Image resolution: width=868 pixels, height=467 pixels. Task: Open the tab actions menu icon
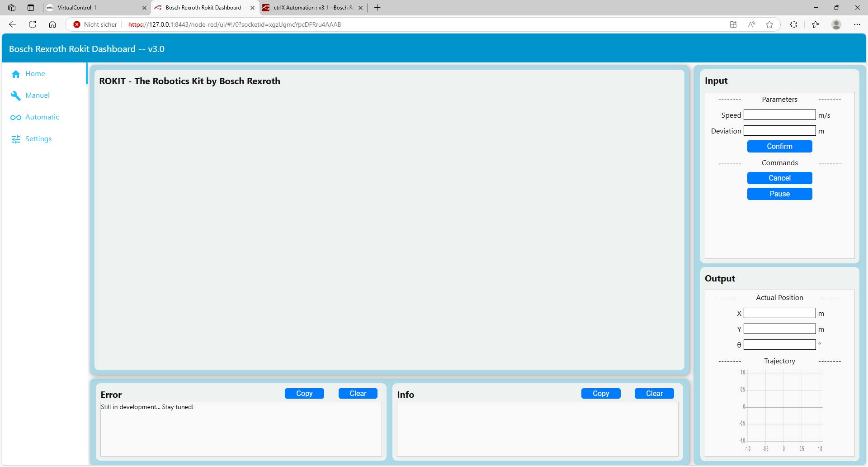pyautogui.click(x=31, y=8)
